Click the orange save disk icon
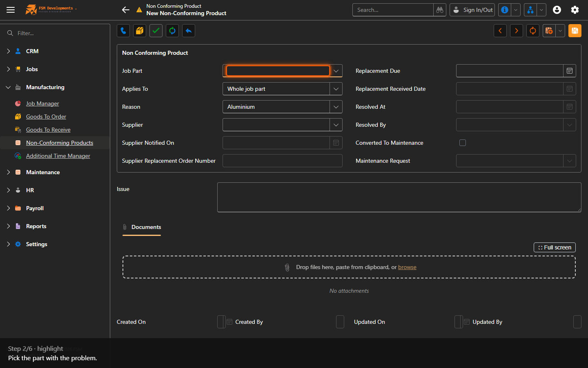Viewport: 588px width, 368px height. click(x=575, y=31)
